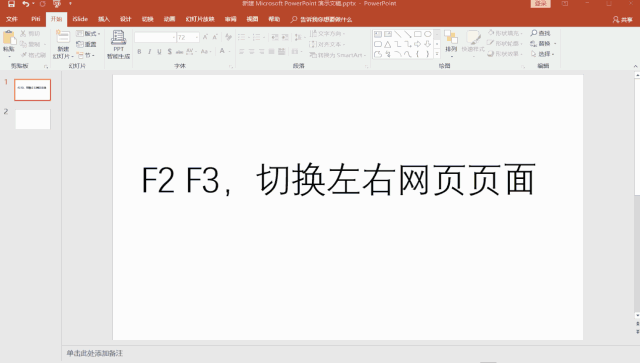Switch to the iSlide tab
Screen dimensions: 640x363
80,19
